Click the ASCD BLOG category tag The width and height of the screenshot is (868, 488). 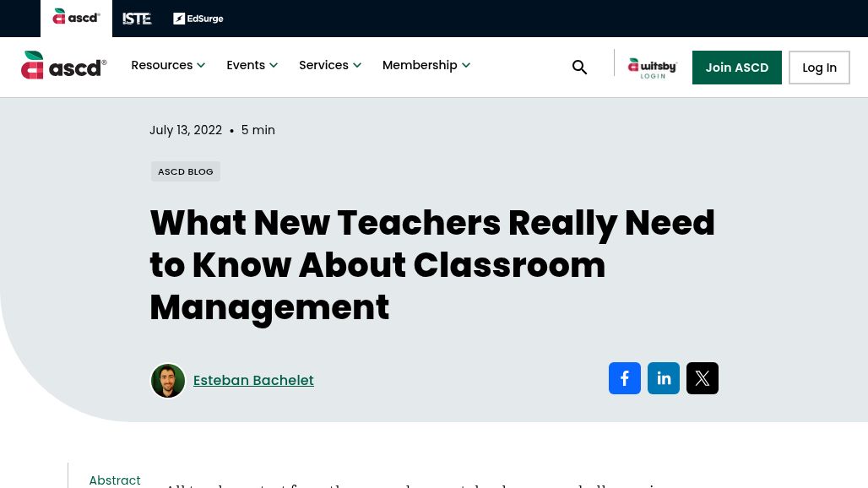tap(186, 171)
